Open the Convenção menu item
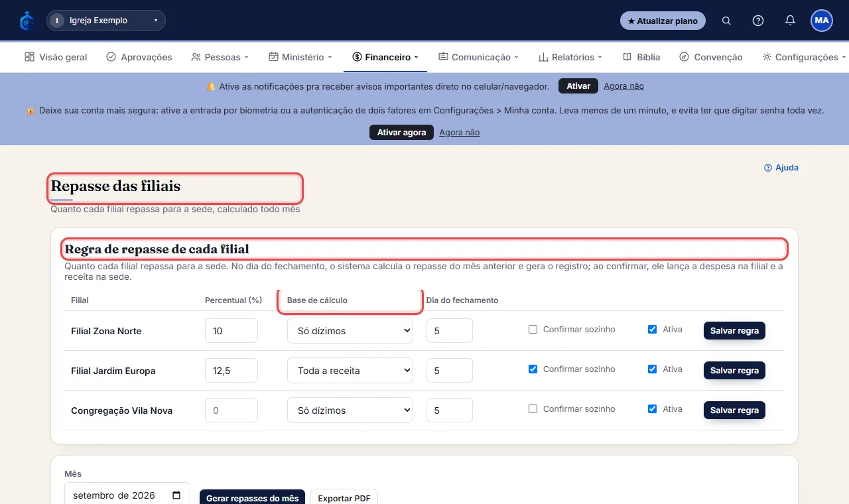This screenshot has width=849, height=504. 711,57
